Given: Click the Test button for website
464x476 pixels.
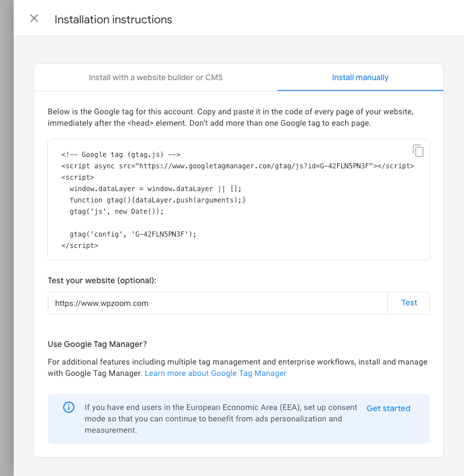Looking at the screenshot, I should tap(409, 303).
